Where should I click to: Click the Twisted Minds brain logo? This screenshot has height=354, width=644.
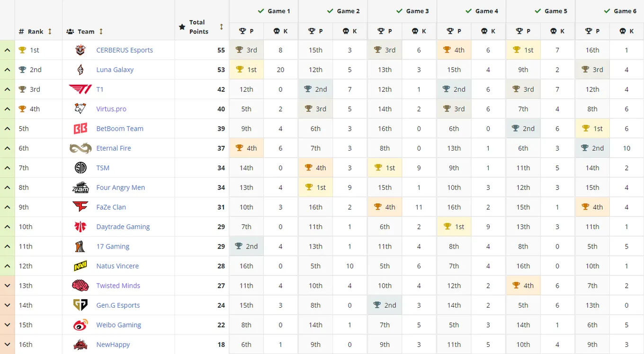coord(80,285)
